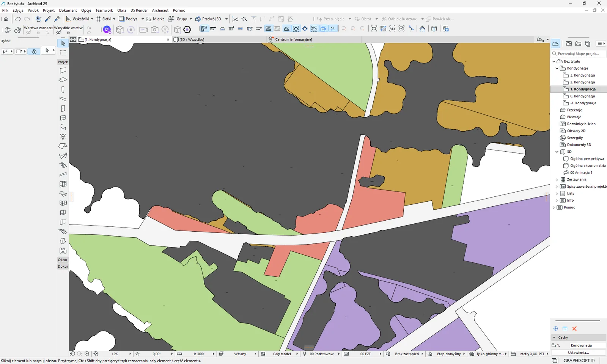607x364 pixels.
Task: Collapse the Kondygnacje tree folder
Action: [x=557, y=68]
